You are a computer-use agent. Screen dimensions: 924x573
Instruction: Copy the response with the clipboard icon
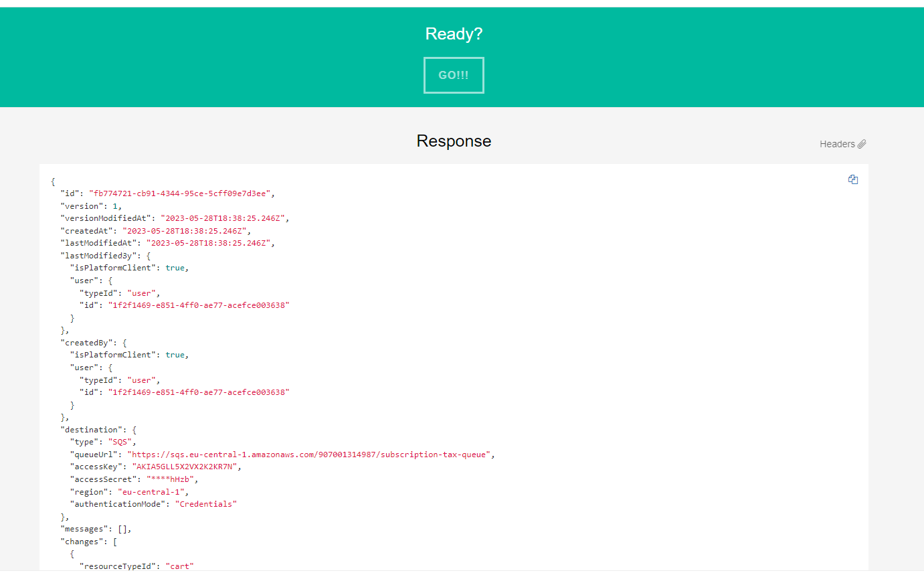click(x=852, y=179)
